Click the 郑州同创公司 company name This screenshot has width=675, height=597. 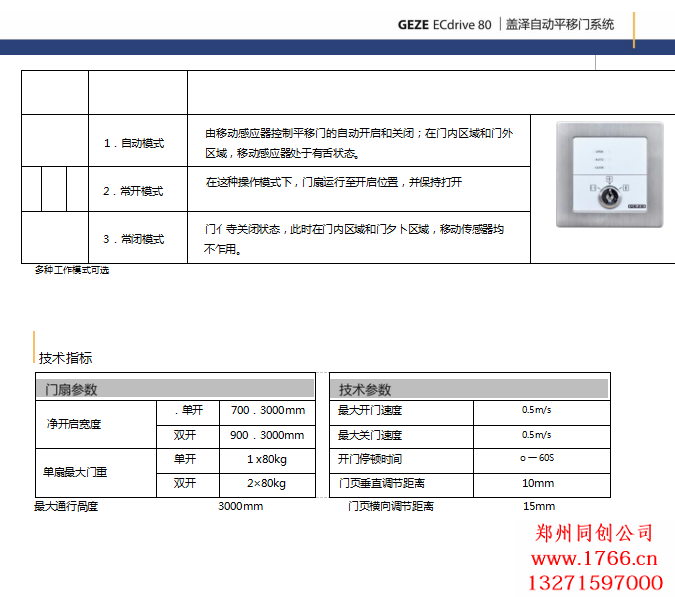click(x=595, y=533)
